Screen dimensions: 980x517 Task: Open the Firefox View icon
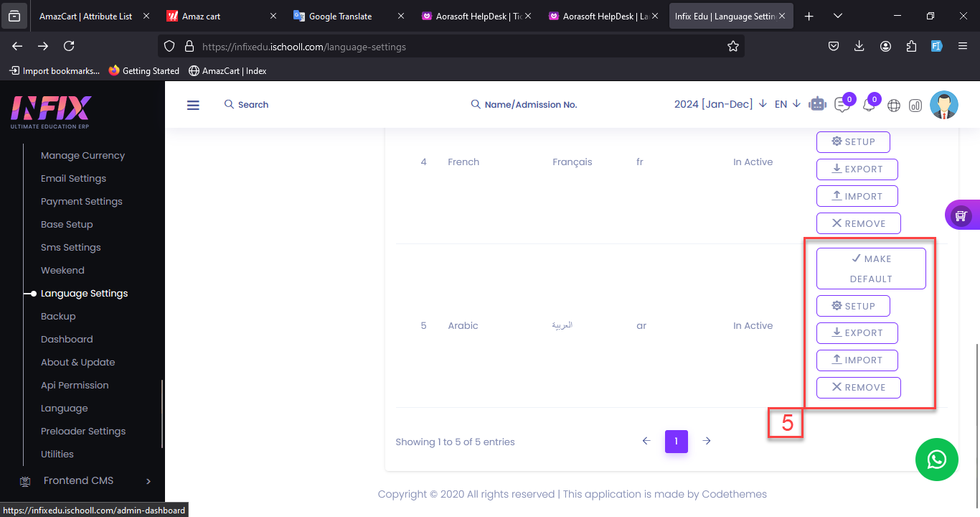coord(14,16)
